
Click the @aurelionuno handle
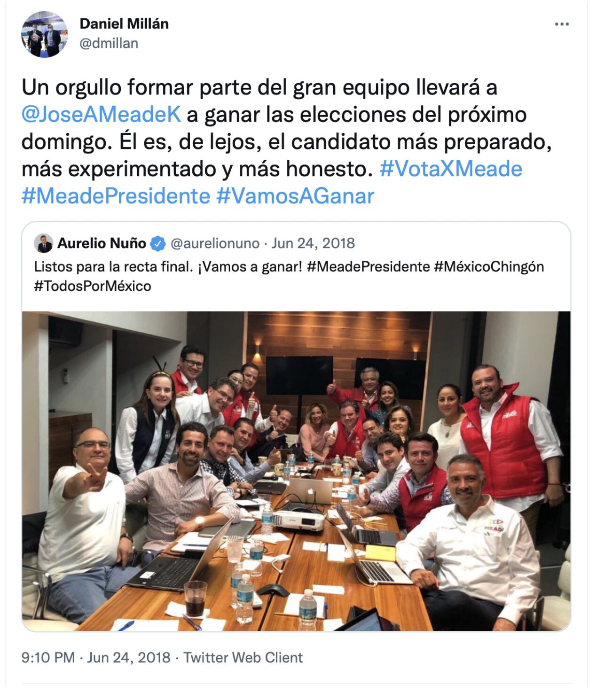point(214,243)
